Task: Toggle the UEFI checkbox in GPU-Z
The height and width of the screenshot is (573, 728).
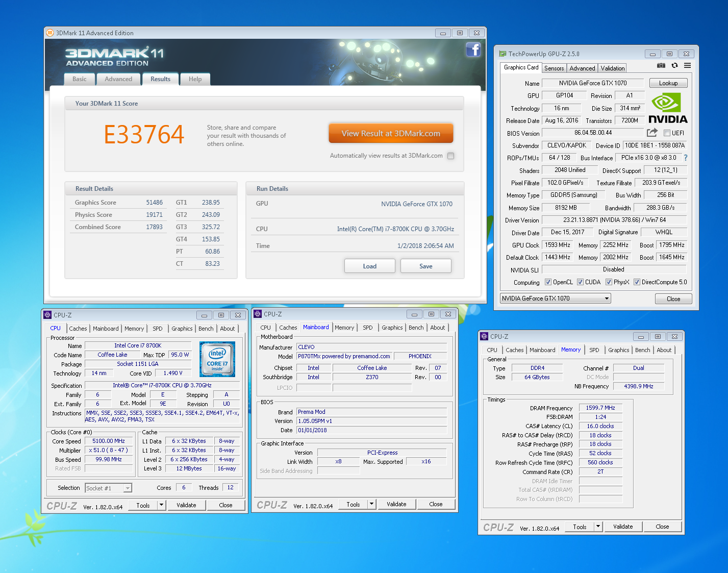Action: (x=667, y=133)
